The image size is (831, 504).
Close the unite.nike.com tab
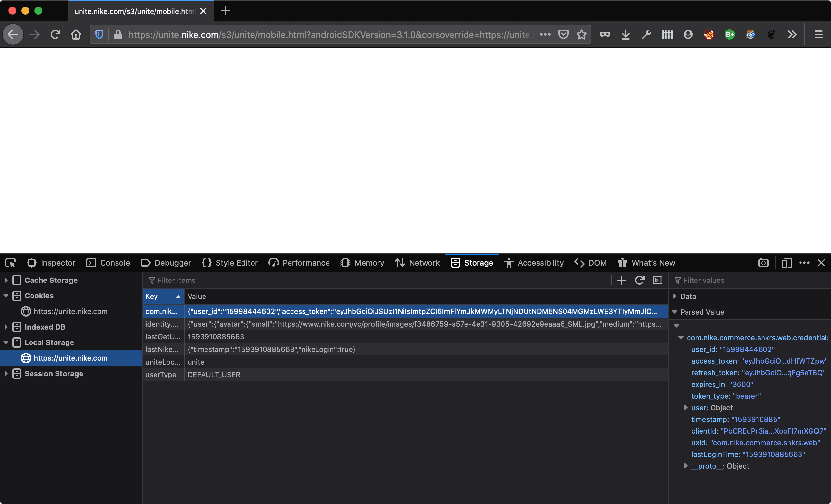pyautogui.click(x=203, y=11)
